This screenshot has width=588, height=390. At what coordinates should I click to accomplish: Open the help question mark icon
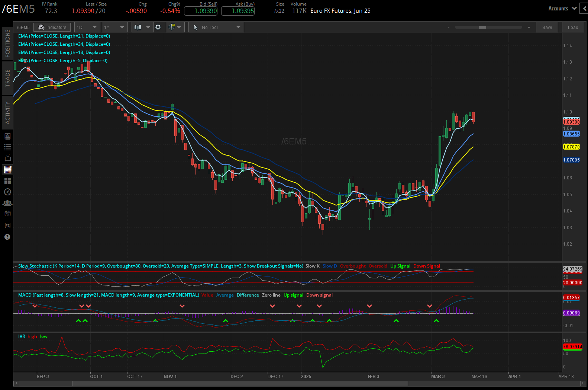click(7, 237)
